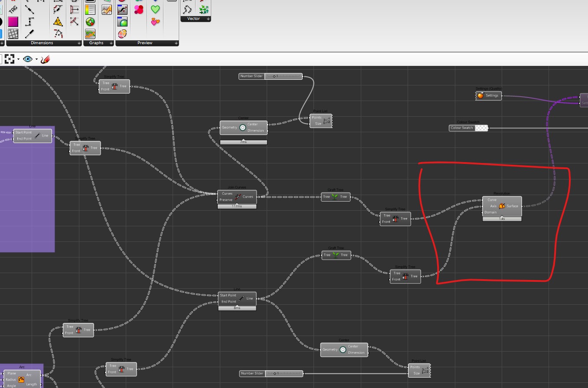
Task: Enable the Settings (Quality) component
Action: pos(488,95)
